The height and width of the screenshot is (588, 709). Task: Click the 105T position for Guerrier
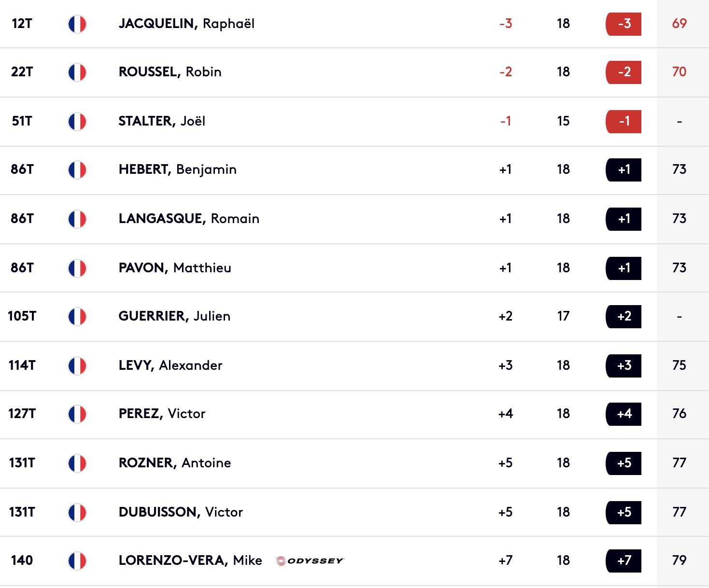(x=22, y=316)
